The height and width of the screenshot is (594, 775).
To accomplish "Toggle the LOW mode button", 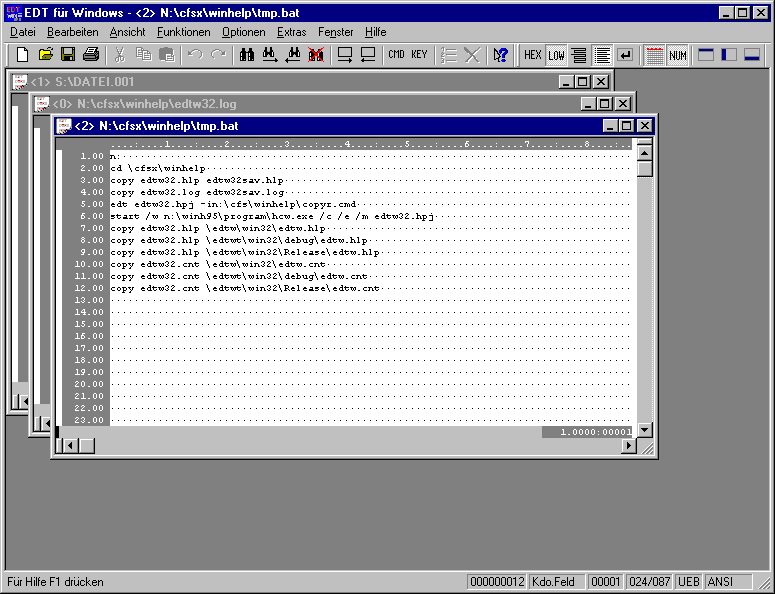I will (x=556, y=55).
